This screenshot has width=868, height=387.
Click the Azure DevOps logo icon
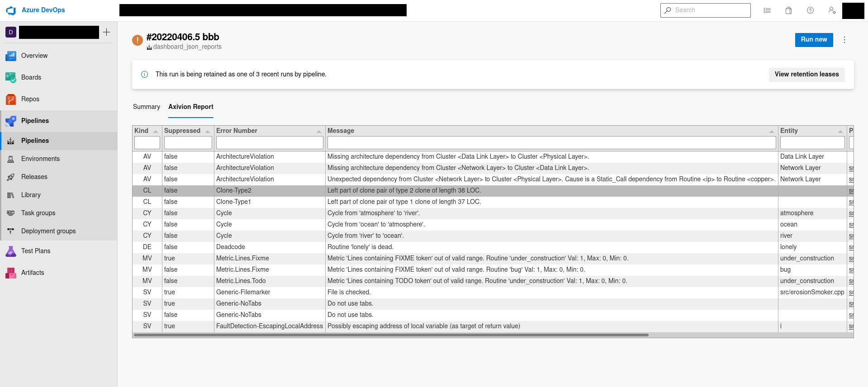coord(11,10)
